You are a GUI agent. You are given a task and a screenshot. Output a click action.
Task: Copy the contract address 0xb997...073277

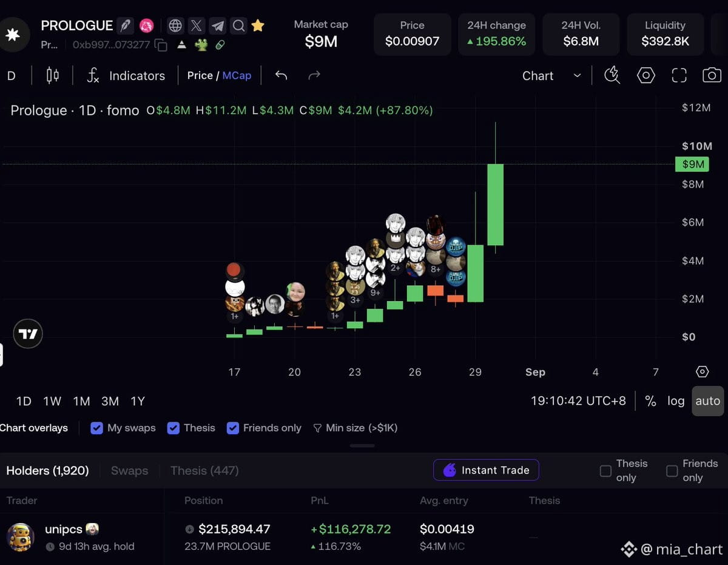161,44
